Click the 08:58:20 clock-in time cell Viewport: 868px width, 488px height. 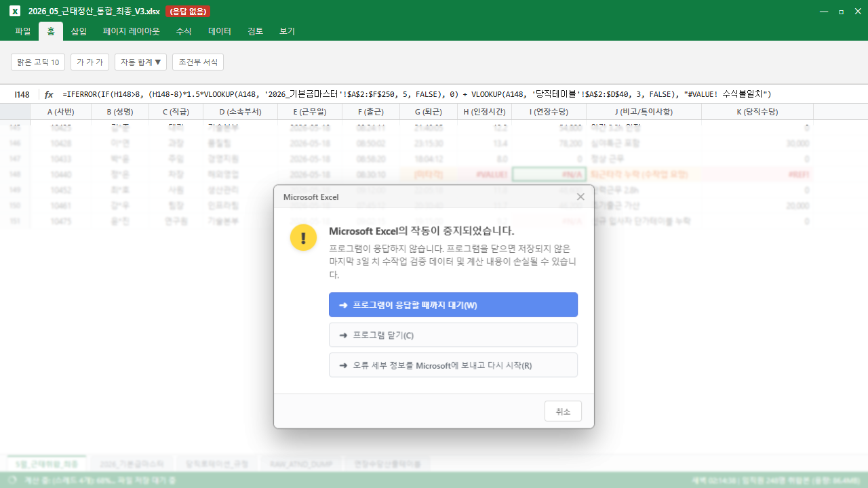click(x=370, y=159)
